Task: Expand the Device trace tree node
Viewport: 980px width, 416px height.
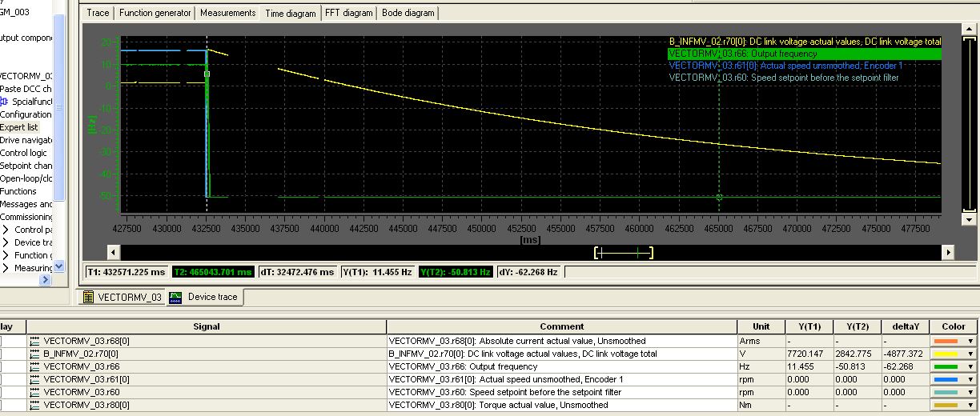Action: pos(6,242)
